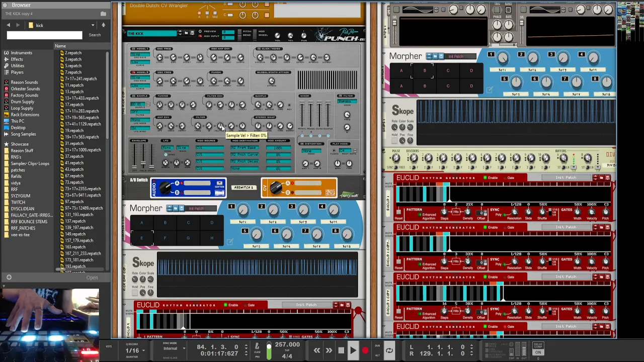Select Factory Sounds location
Image resolution: width=644 pixels, height=362 pixels.
[24, 96]
